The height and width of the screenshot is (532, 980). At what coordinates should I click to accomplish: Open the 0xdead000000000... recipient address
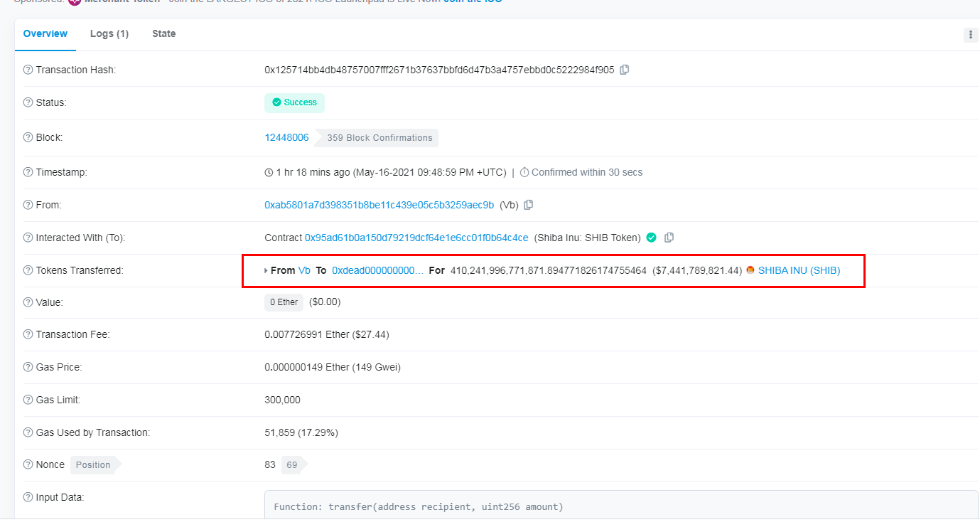pos(377,270)
